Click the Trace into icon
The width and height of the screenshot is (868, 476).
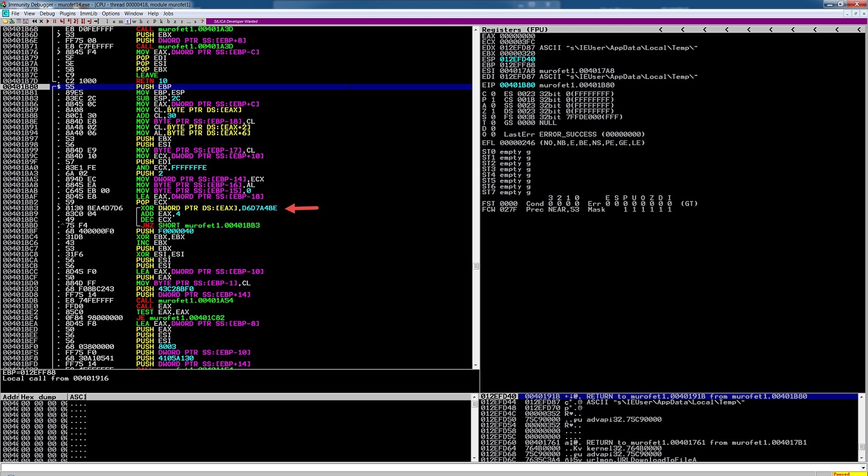(x=76, y=21)
